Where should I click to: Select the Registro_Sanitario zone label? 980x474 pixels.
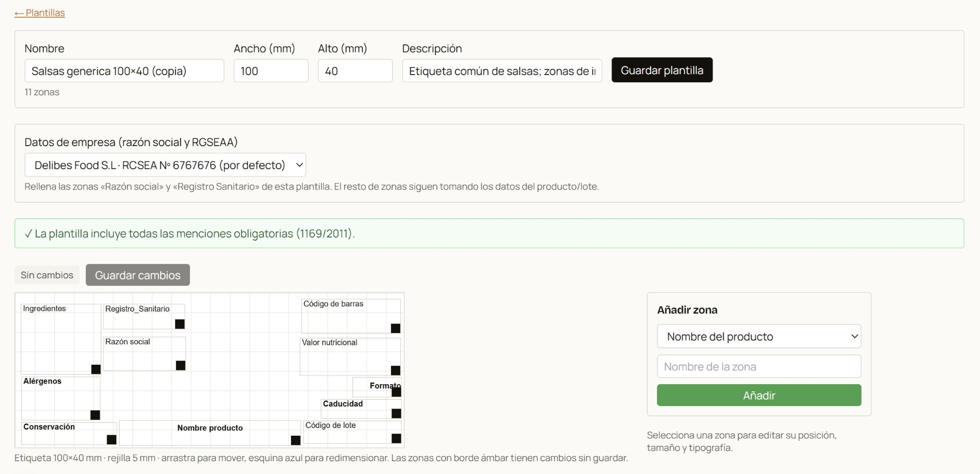(x=137, y=309)
